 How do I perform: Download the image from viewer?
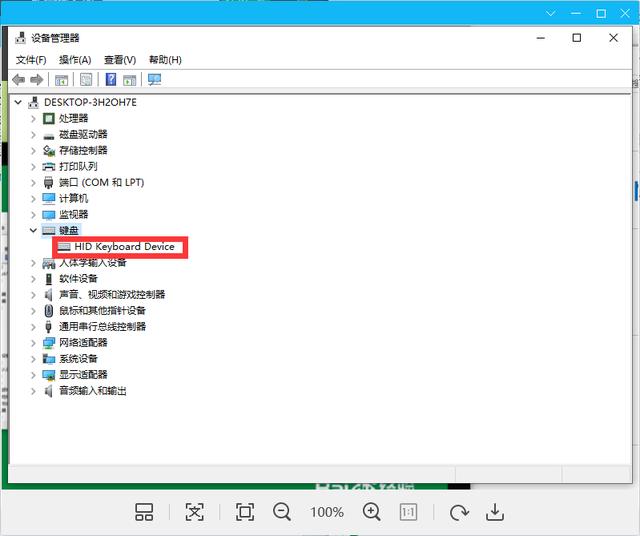coord(495,512)
